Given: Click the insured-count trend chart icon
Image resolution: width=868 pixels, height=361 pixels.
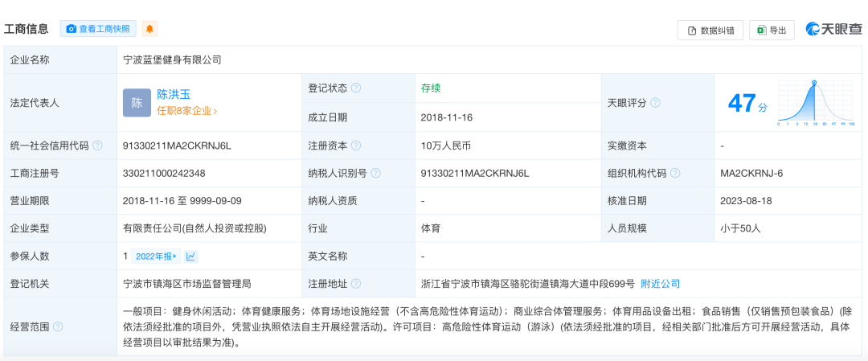Looking at the screenshot, I should click(x=190, y=256).
